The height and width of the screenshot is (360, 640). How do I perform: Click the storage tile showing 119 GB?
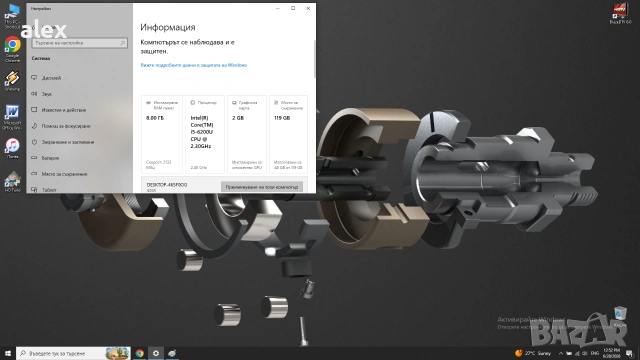coord(289,134)
